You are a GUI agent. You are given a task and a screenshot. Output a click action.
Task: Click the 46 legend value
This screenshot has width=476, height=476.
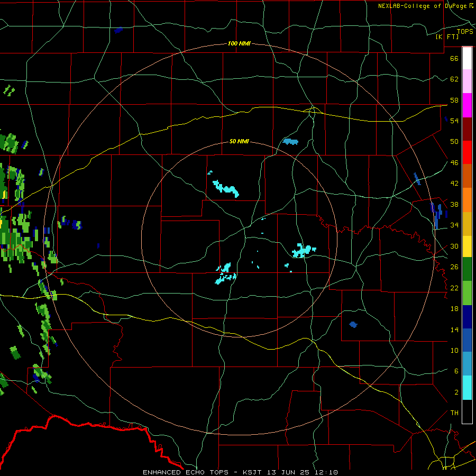(454, 162)
